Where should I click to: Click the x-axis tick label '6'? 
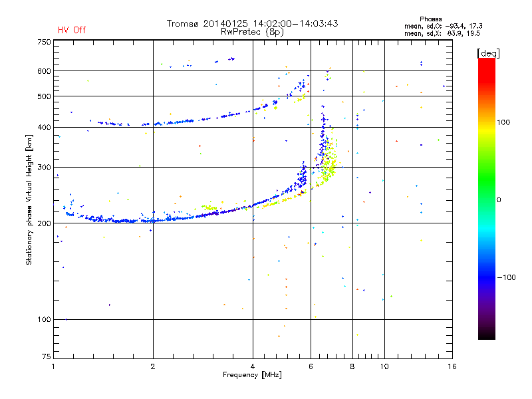click(311, 366)
